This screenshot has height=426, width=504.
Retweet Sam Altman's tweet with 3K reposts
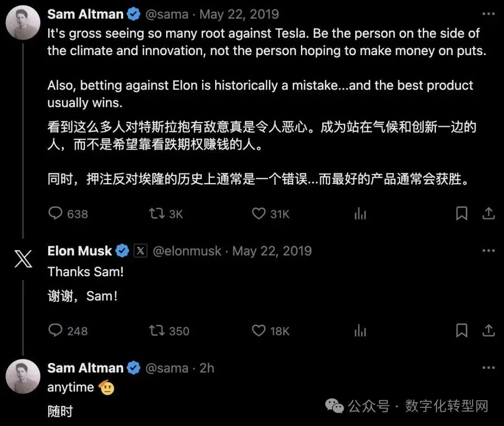click(156, 214)
